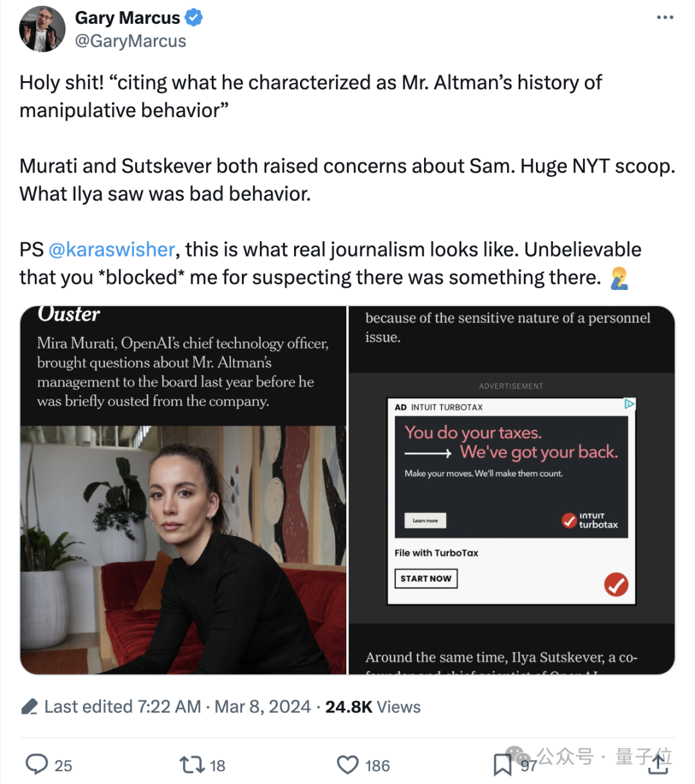Bookmark the tweet with bookmark icon

pyautogui.click(x=502, y=764)
